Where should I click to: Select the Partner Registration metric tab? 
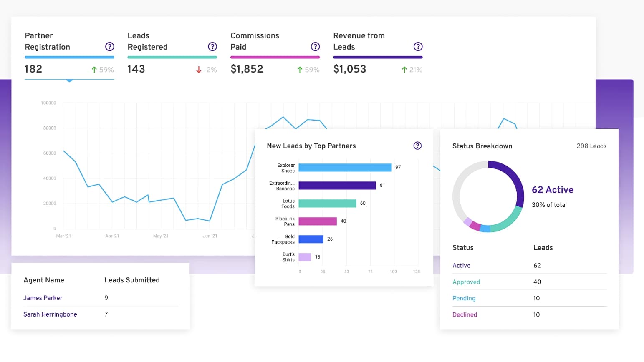pos(48,41)
